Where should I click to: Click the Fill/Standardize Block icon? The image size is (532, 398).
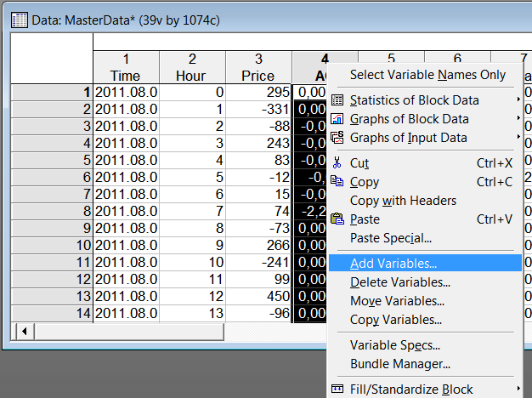[x=337, y=389]
